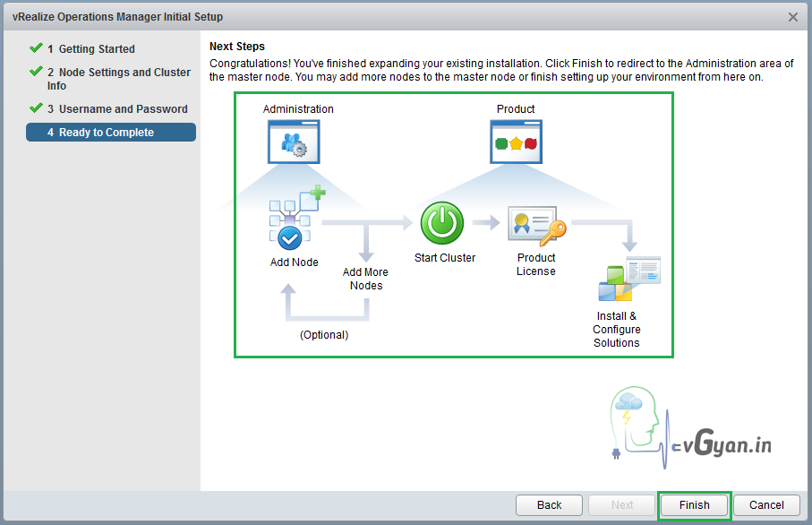Viewport: 812px width, 525px height.
Task: Click the Back button
Action: [549, 505]
